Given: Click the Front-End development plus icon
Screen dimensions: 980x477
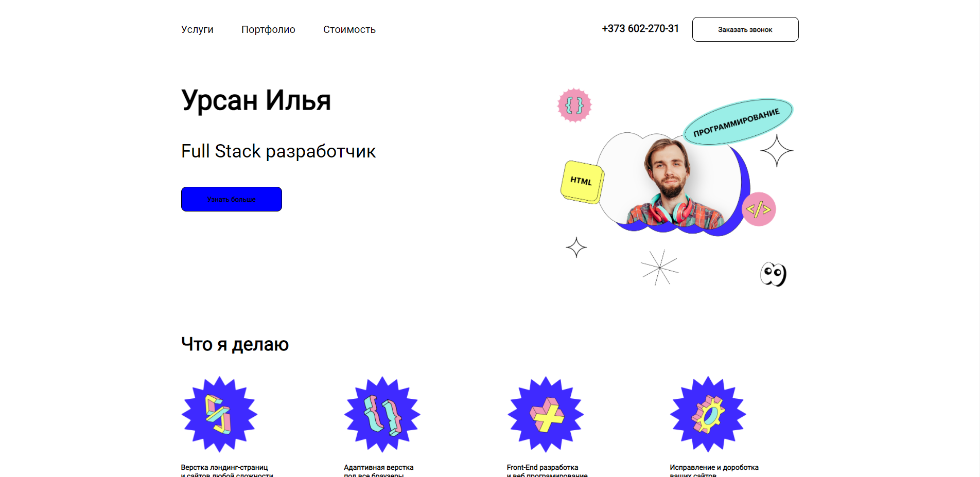Looking at the screenshot, I should click(x=546, y=414).
